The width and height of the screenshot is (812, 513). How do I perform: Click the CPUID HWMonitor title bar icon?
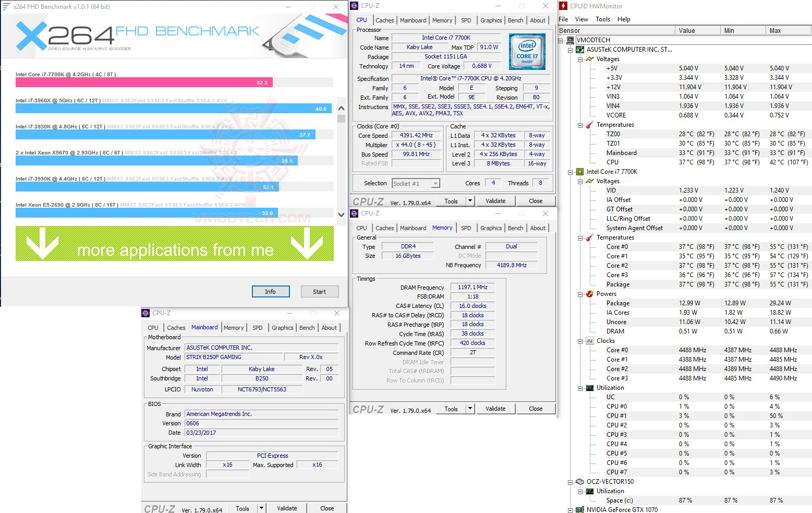click(563, 6)
